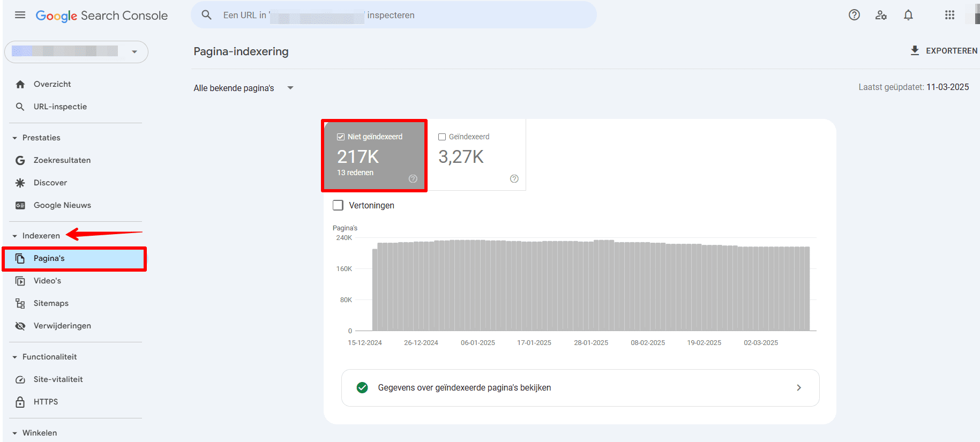Click the export download icon
The image size is (980, 442).
coord(915,50)
